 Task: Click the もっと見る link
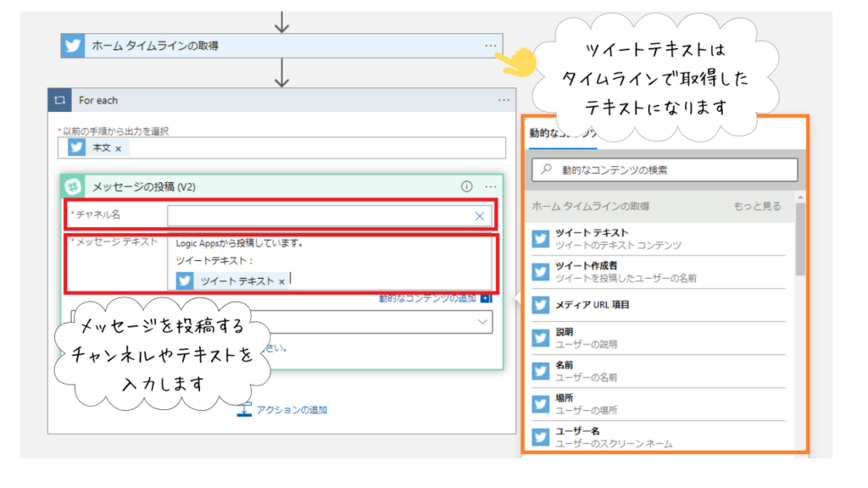[758, 204]
